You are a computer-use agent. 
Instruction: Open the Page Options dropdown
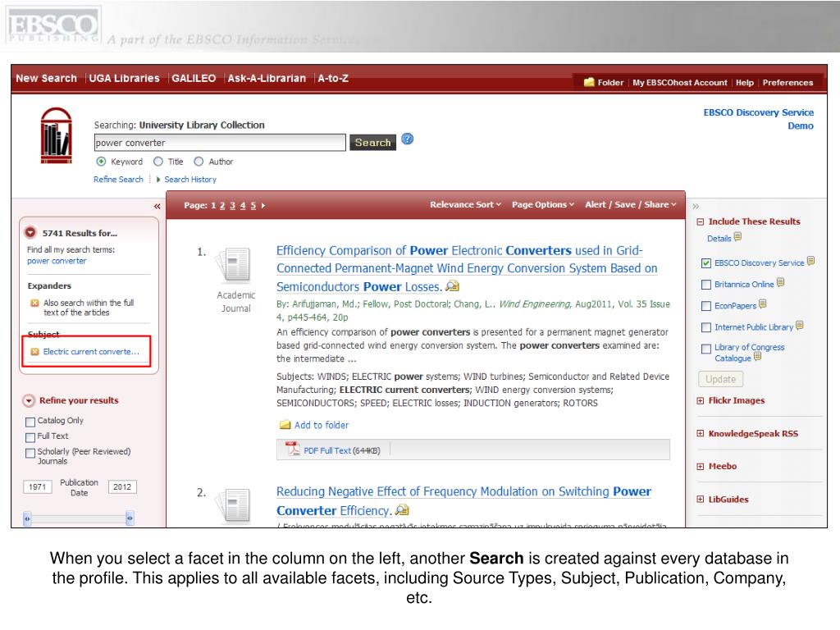pos(543,204)
